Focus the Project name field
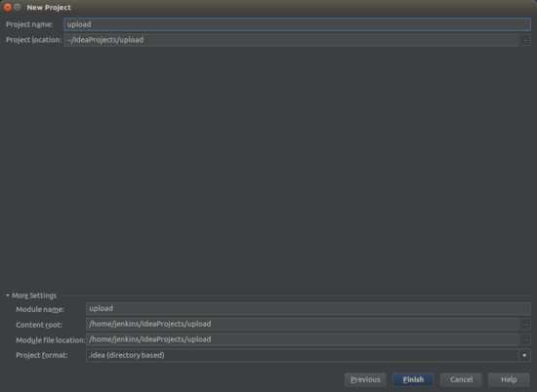The width and height of the screenshot is (537, 392). pyautogui.click(x=297, y=24)
